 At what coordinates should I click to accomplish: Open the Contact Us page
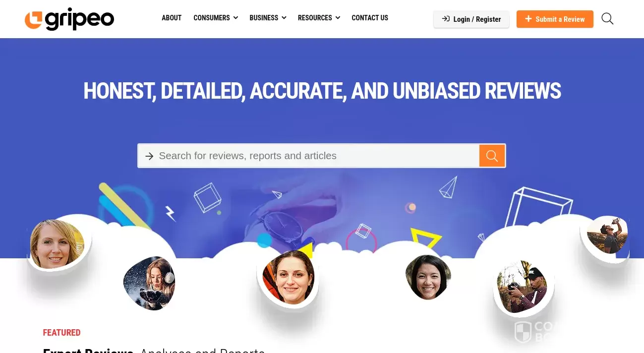[x=370, y=18]
